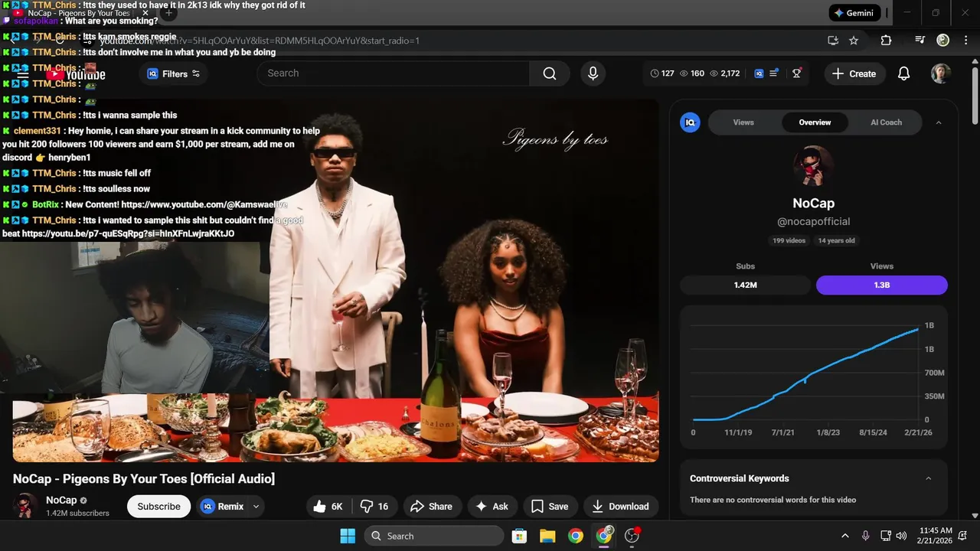This screenshot has width=980, height=551.
Task: Open the vidIQ list icon with blue dot
Action: pyautogui.click(x=774, y=73)
